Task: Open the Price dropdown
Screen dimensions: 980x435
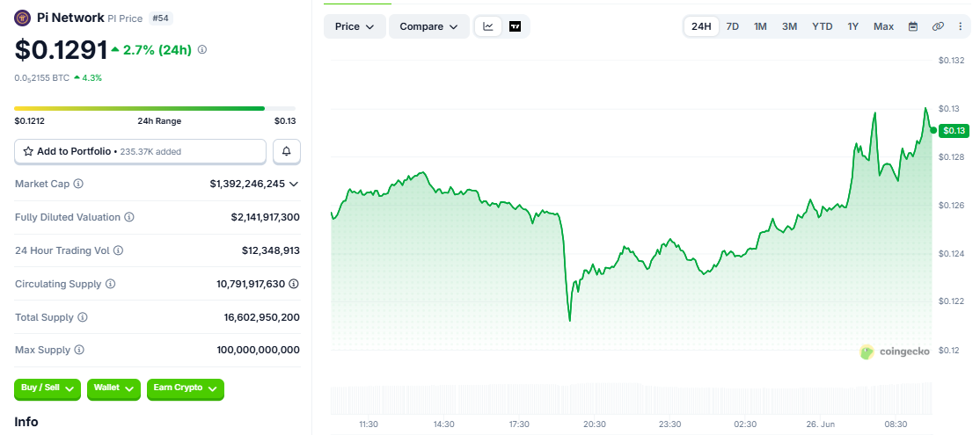Action: tap(355, 26)
